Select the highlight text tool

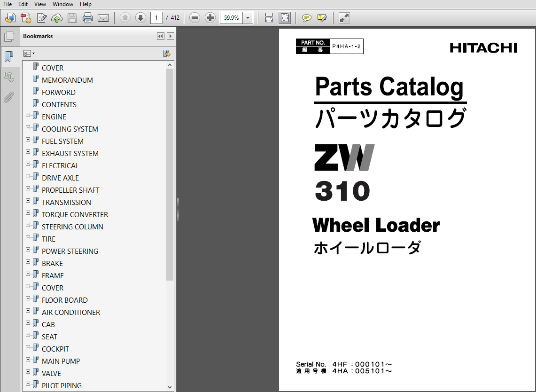coord(322,18)
